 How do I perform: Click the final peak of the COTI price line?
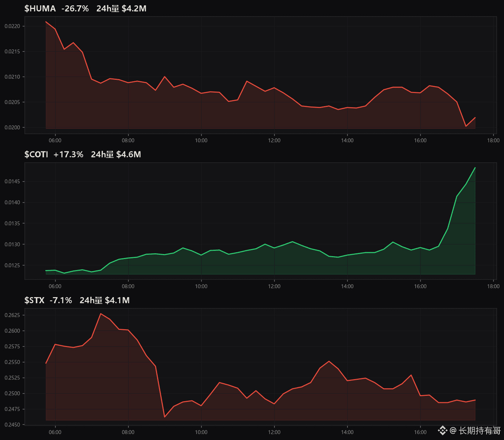(475, 168)
